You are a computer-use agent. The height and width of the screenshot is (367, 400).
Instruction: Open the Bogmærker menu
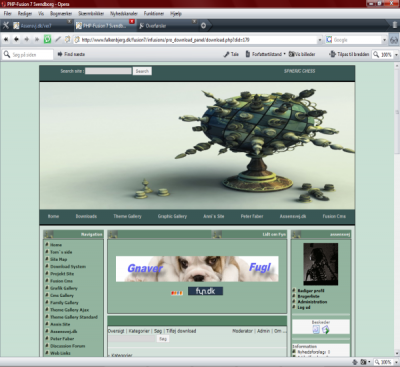point(61,14)
